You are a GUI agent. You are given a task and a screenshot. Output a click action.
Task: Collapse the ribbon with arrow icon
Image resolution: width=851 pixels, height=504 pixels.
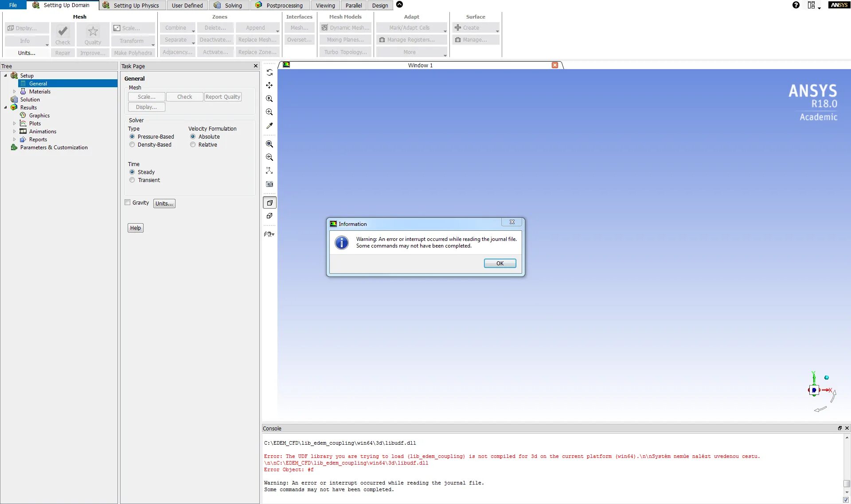[399, 5]
